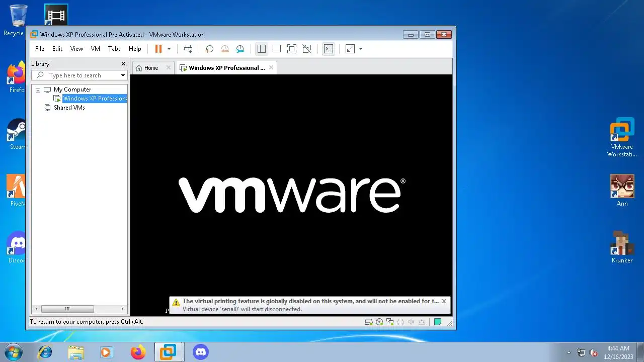Open the stretch display dropdown arrow
The width and height of the screenshot is (644, 362).
coord(361,49)
